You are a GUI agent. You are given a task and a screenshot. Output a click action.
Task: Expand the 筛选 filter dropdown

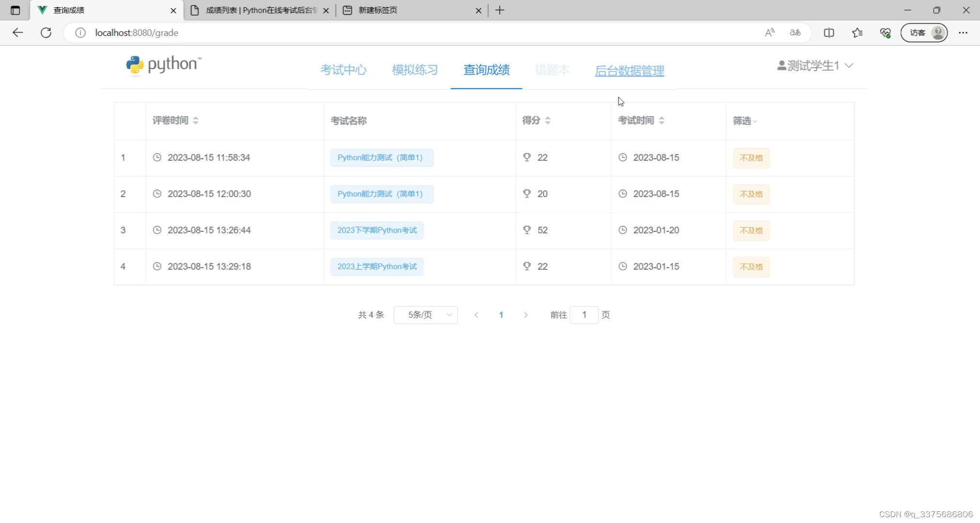745,121
